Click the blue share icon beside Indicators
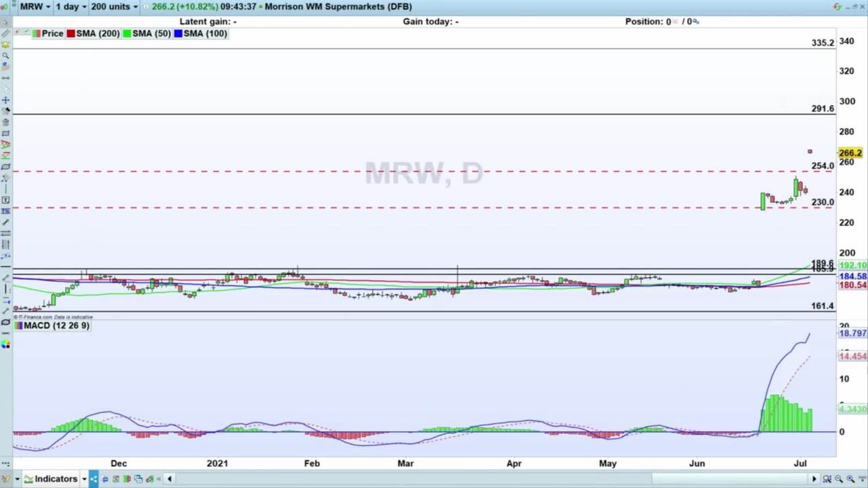Viewport: 868px width, 488px height. click(94, 479)
